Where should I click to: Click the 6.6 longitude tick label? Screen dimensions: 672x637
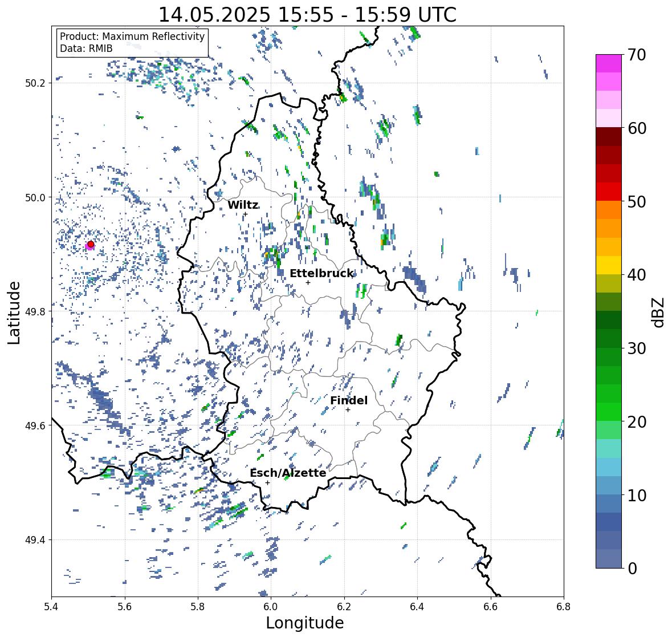(x=491, y=607)
